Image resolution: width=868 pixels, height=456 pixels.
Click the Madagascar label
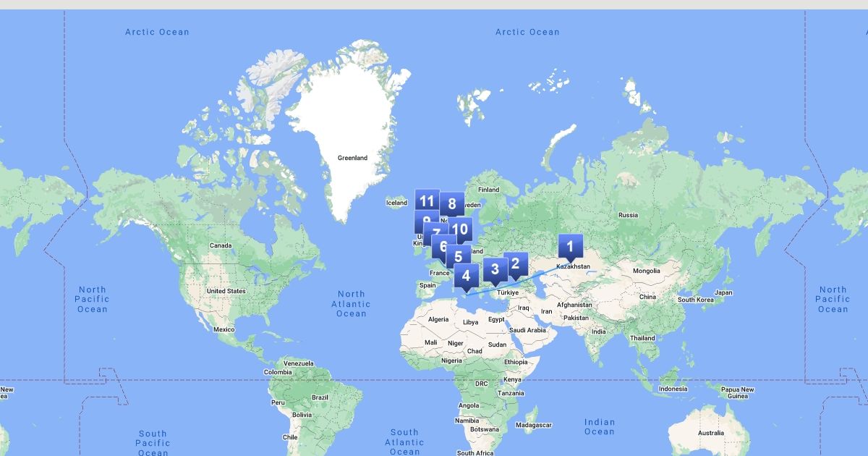click(x=535, y=425)
